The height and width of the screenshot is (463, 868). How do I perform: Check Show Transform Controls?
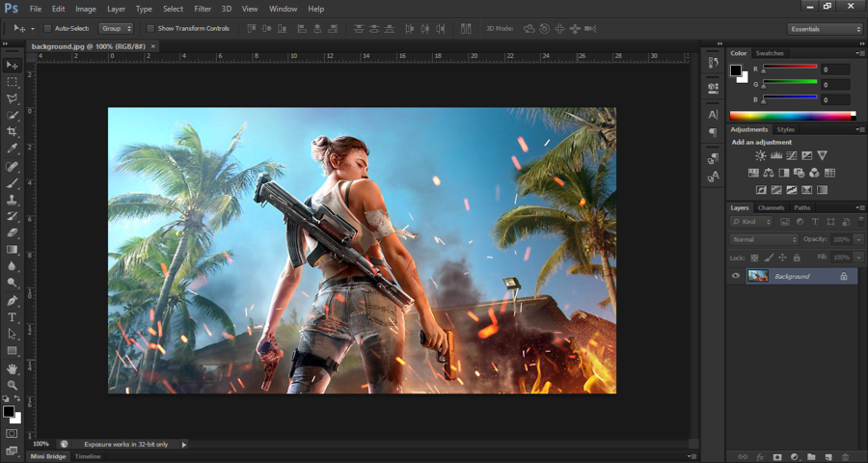[x=150, y=29]
